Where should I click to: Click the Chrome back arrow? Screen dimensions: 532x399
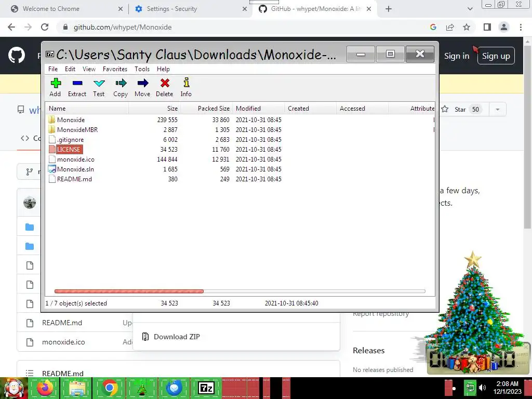point(11,27)
